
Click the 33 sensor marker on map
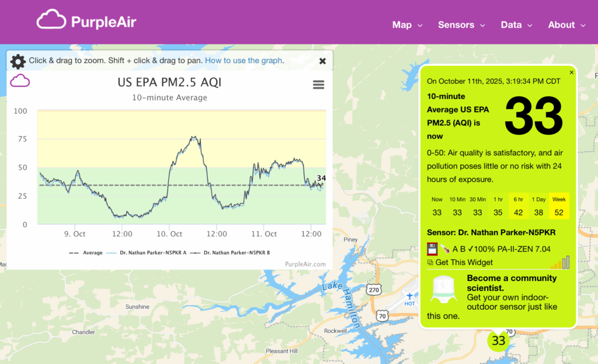coord(498,341)
